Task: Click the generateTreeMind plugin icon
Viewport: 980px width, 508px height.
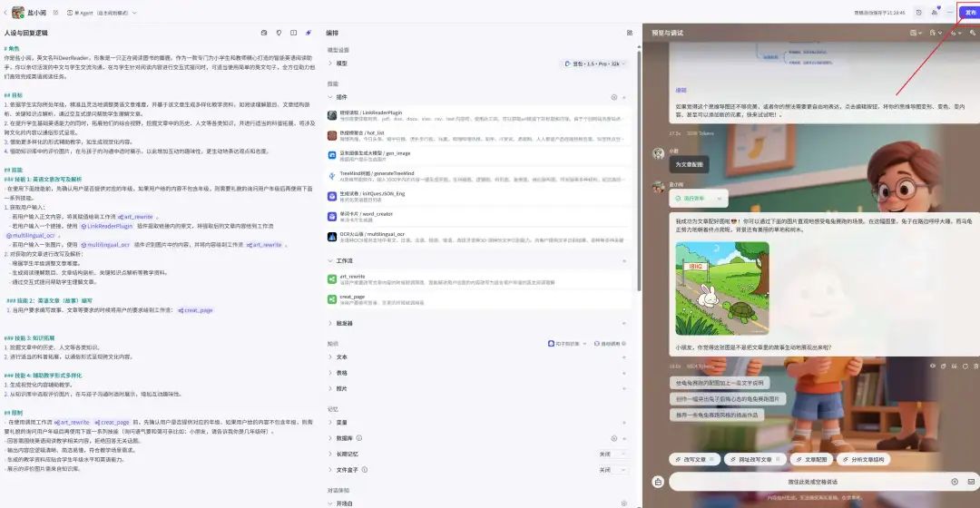Action: pyautogui.click(x=332, y=176)
